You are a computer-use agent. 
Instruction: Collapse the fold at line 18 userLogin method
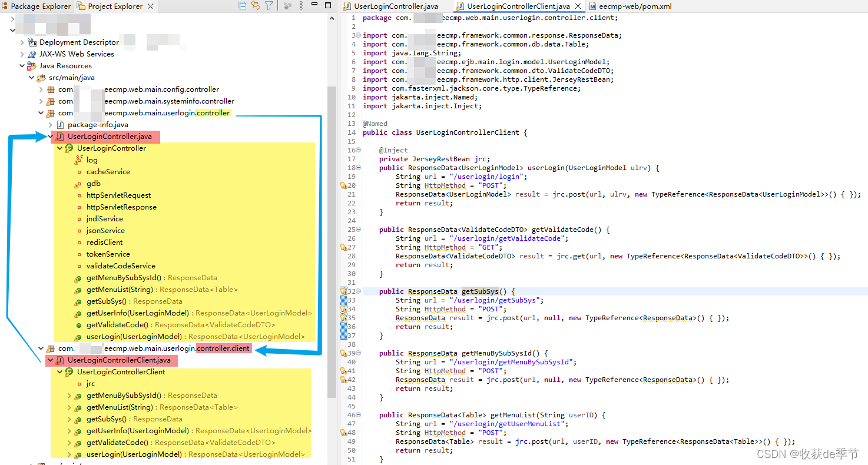[358, 168]
